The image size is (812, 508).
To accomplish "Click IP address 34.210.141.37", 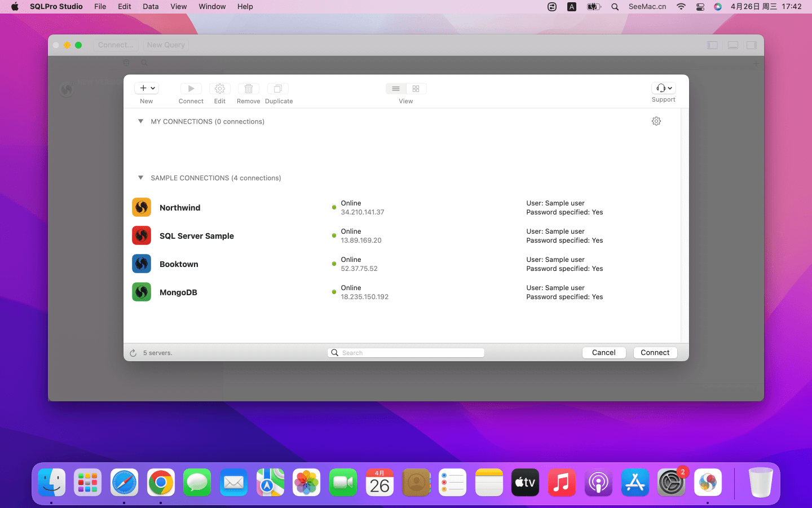I will pos(363,212).
